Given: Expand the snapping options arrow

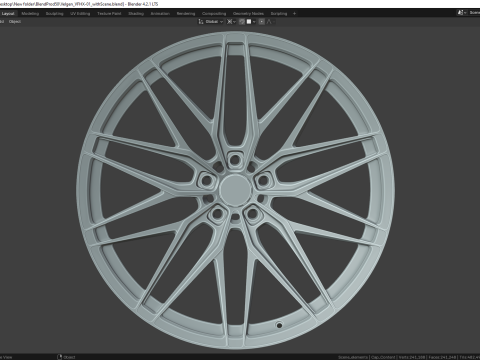Looking at the screenshot, I should [254, 22].
